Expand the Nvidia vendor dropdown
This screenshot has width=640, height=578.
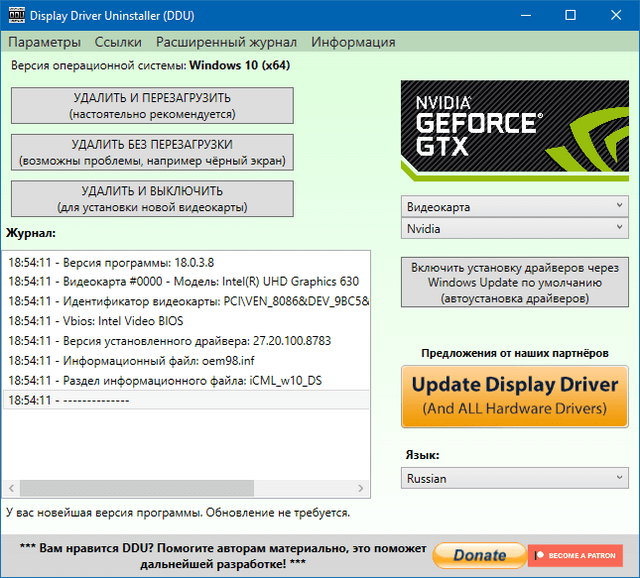click(514, 229)
